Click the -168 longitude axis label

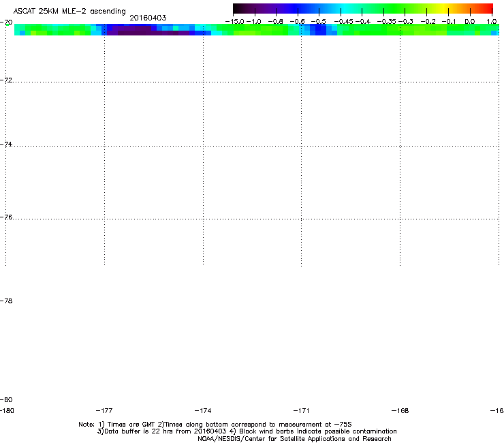pos(400,410)
